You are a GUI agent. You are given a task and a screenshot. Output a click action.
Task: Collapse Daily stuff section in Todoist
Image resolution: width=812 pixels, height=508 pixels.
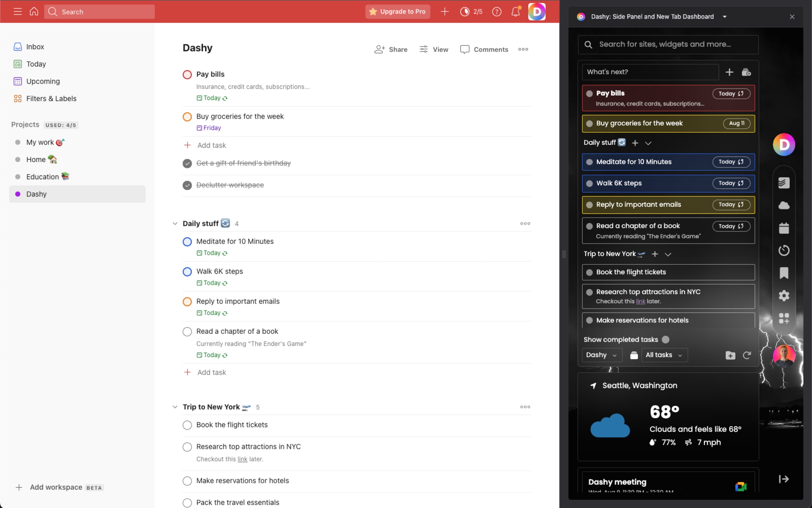175,223
